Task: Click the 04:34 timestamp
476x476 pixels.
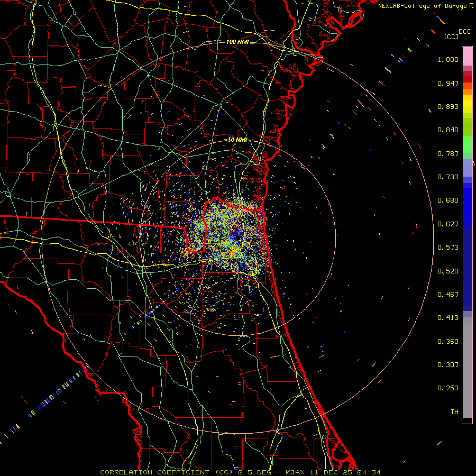Action: pos(368,472)
